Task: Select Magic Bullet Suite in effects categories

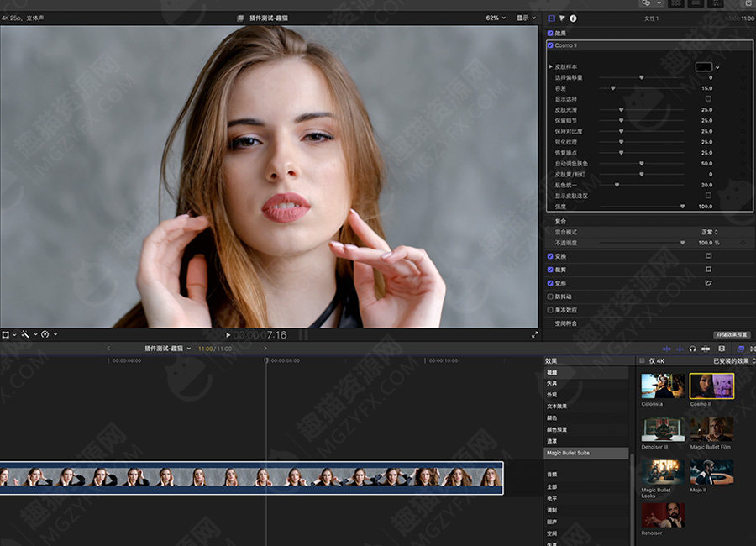Action: [568, 453]
